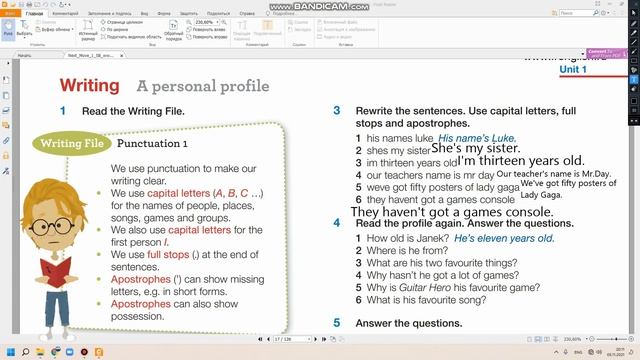Image resolution: width=640 pixels, height=360 pixels.
Task: Click Save icon in quick access toolbar
Action: click(x=22, y=4)
